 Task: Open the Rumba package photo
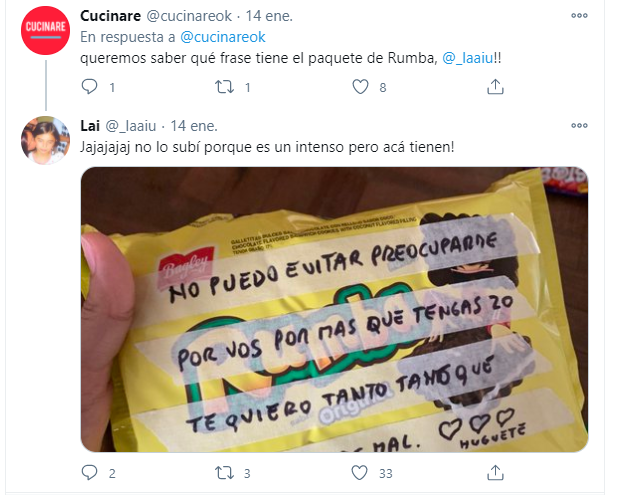pos(334,309)
